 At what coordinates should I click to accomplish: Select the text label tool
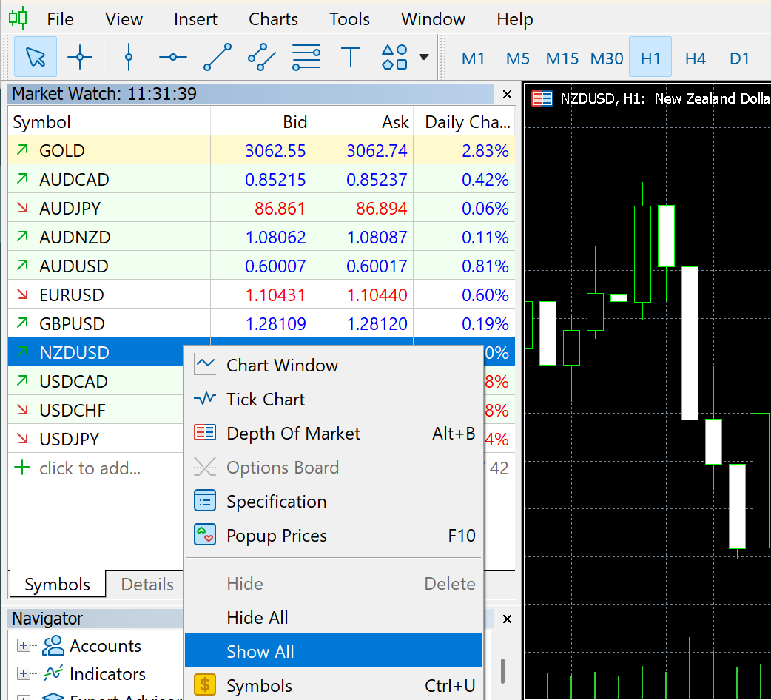click(350, 57)
